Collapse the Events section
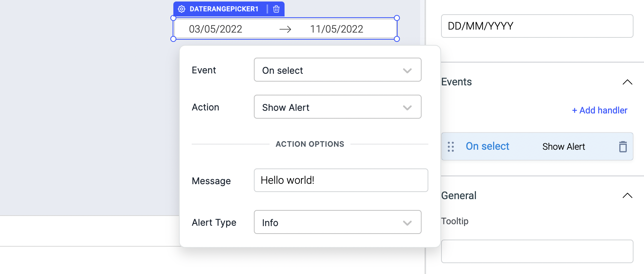 [627, 82]
